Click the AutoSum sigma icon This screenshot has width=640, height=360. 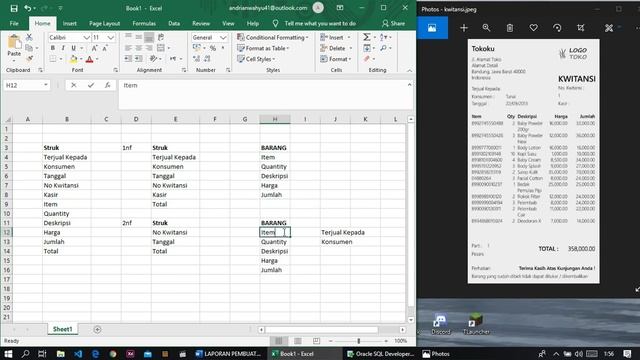coord(367,37)
